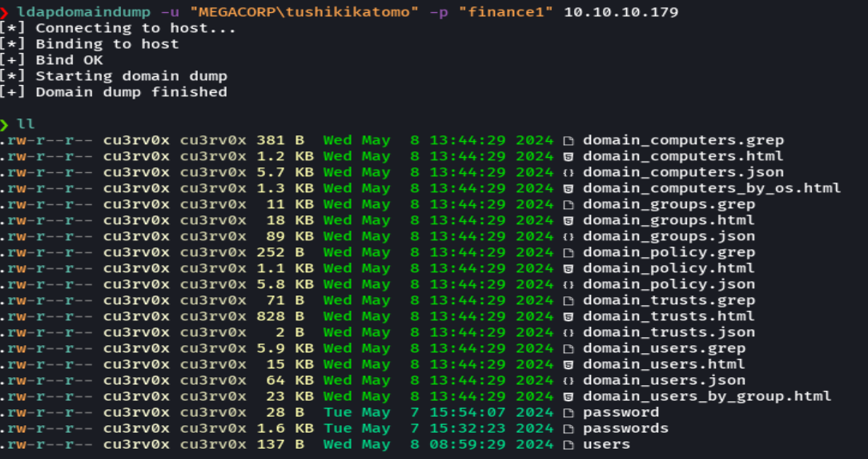The height and width of the screenshot is (459, 868).
Task: Click the filename domain_computers_by_os.html
Action: pyautogui.click(x=712, y=189)
